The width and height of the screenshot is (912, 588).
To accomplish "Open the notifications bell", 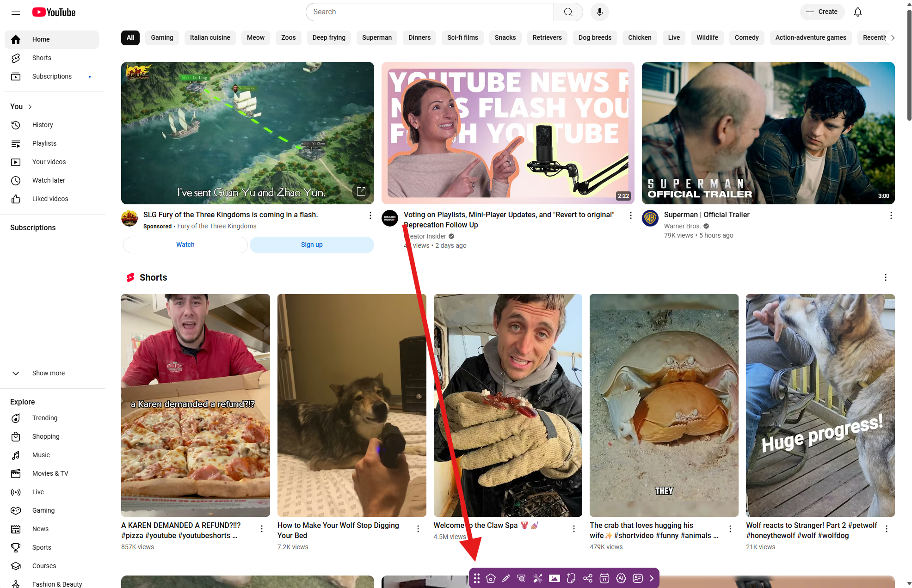I will [x=857, y=12].
